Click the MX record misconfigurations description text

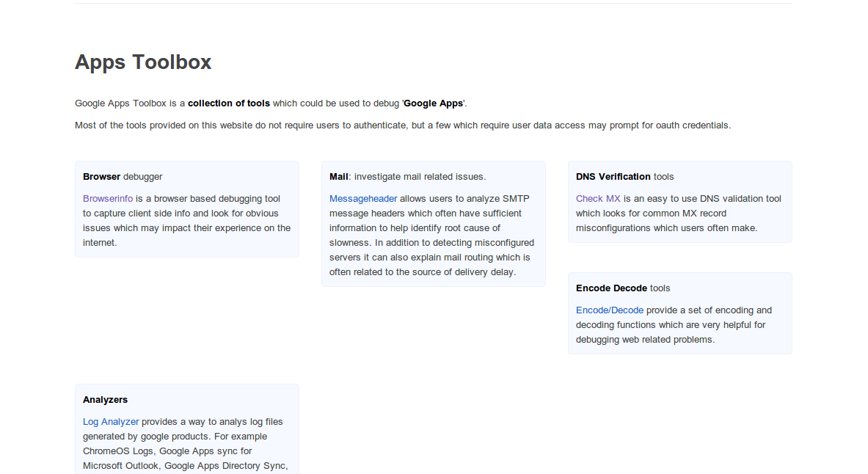[x=666, y=221]
